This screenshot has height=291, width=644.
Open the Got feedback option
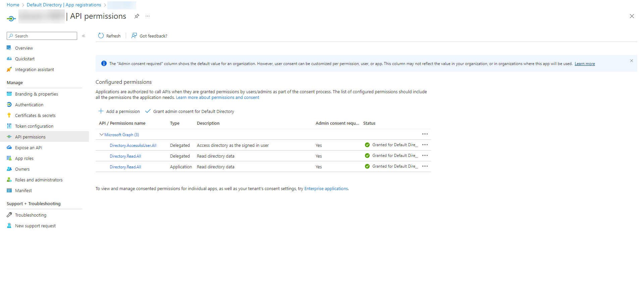tap(149, 36)
